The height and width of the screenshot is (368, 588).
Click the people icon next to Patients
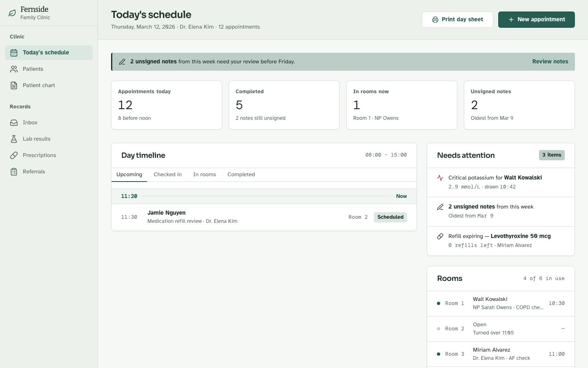click(x=14, y=69)
